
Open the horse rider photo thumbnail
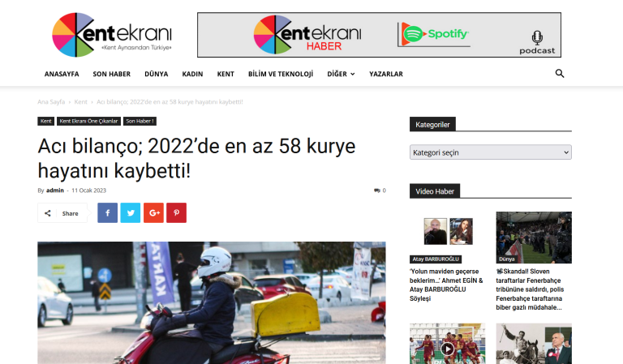(x=534, y=344)
